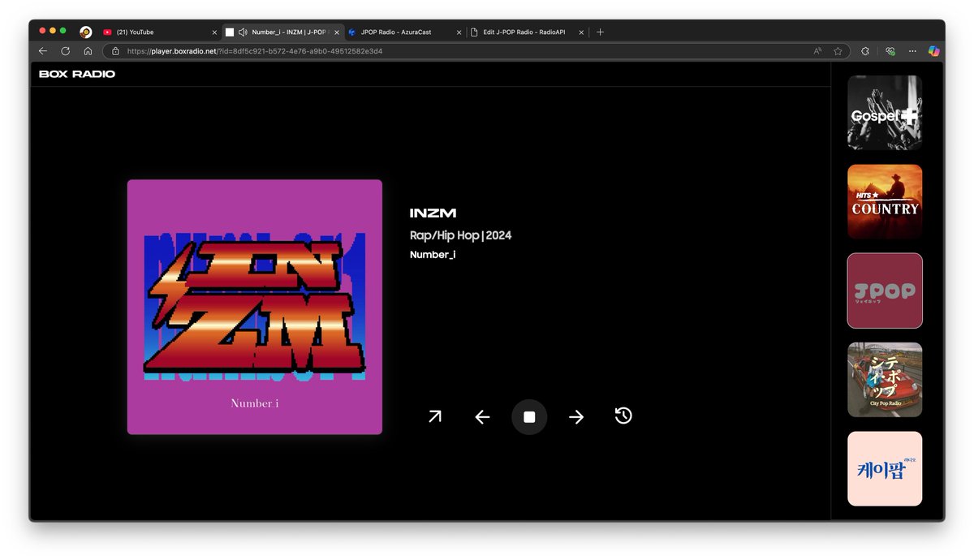Add page to favorites with star icon
Screen dimensions: 974x560
[837, 51]
